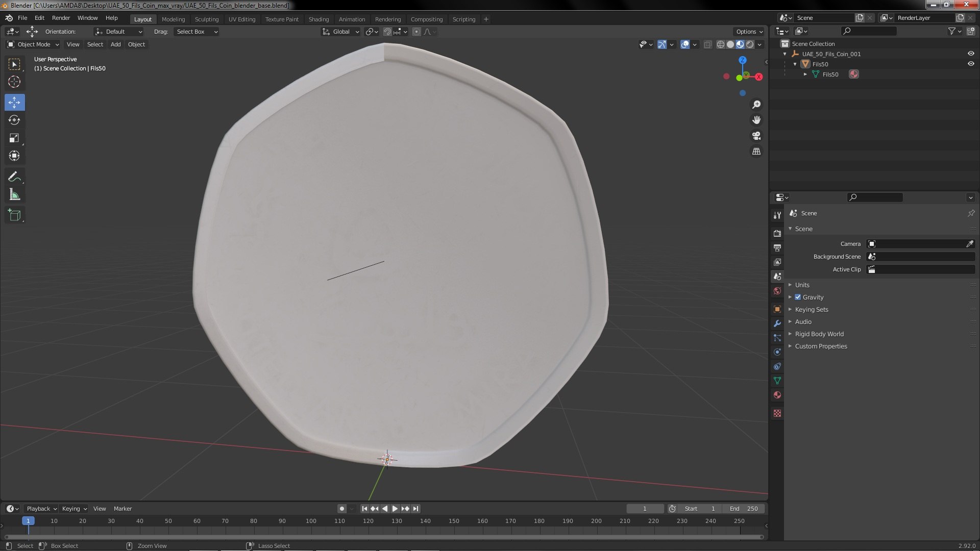The image size is (980, 551).
Task: Select the Scale tool
Action: (x=14, y=138)
